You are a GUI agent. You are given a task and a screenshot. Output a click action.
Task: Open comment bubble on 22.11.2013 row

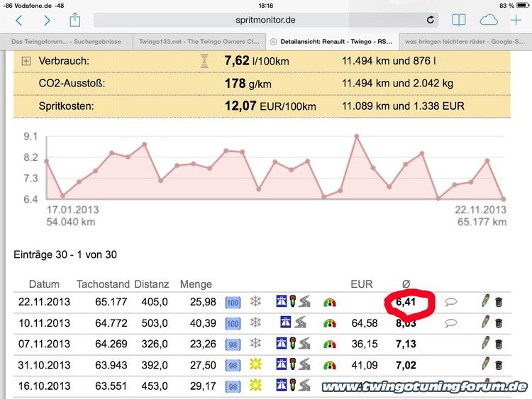click(451, 302)
